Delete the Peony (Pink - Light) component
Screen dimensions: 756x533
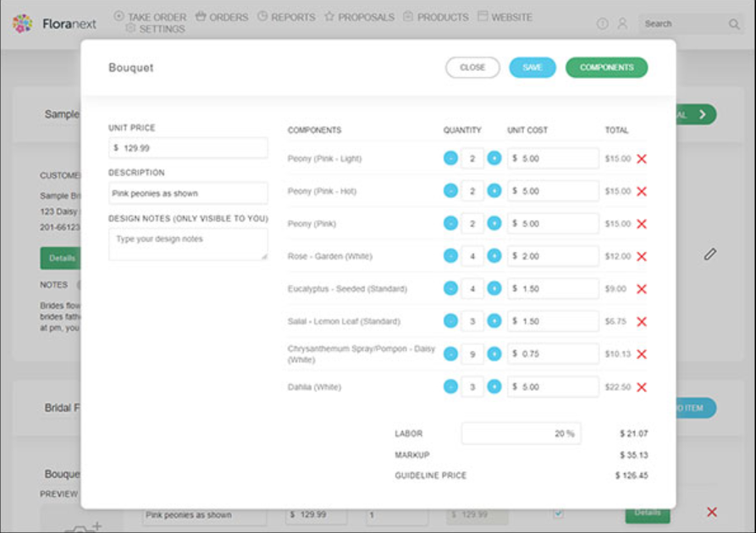pos(642,159)
